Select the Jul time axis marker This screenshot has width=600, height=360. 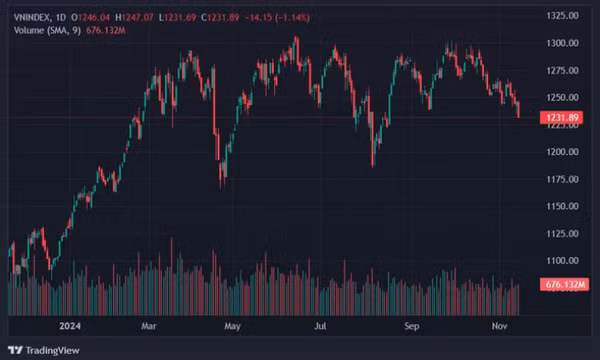pyautogui.click(x=320, y=326)
